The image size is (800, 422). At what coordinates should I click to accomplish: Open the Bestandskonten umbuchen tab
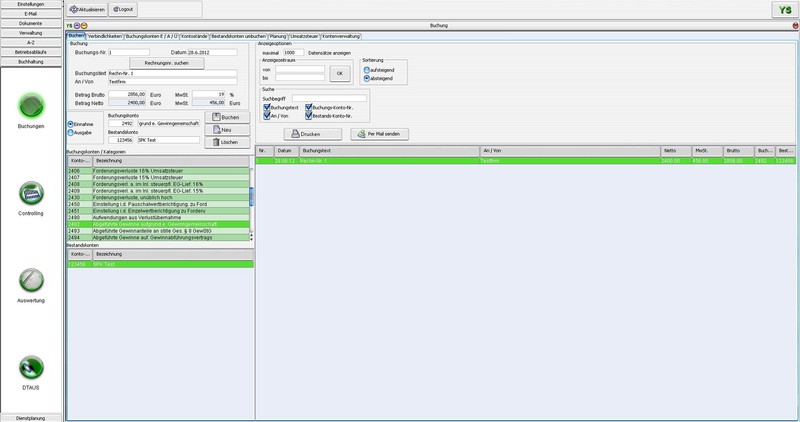239,36
